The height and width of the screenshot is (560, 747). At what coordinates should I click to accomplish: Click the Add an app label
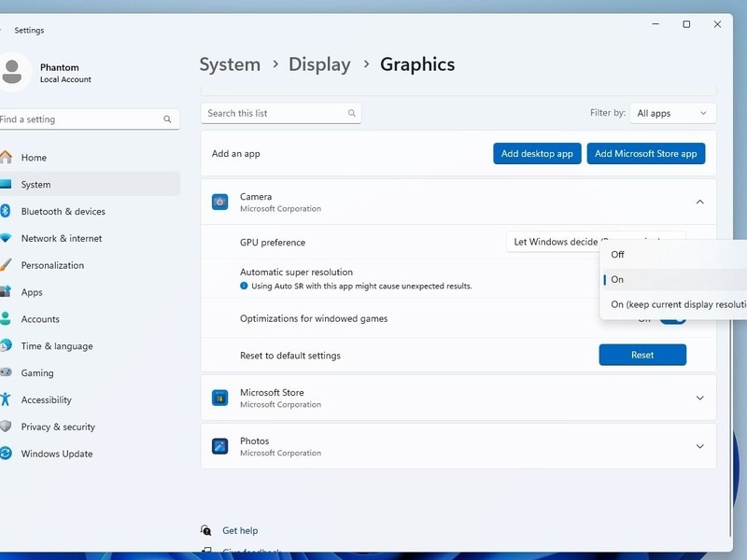(x=236, y=153)
